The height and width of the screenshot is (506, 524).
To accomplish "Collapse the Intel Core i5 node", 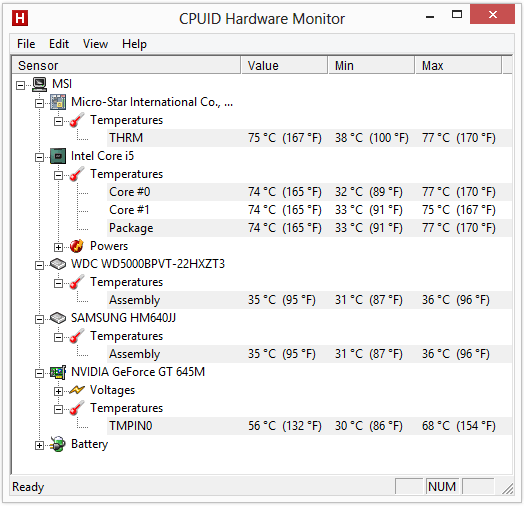I will point(39,157).
